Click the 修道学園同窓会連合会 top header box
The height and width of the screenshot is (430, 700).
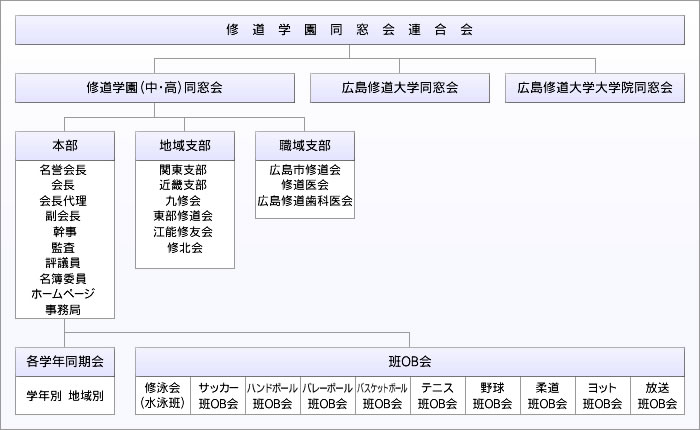[x=350, y=30]
